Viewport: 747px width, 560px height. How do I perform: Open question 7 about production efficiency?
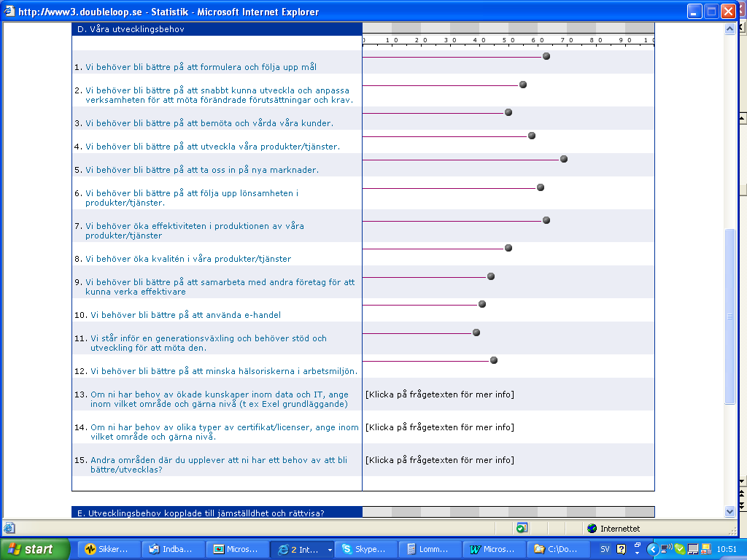tap(194, 231)
